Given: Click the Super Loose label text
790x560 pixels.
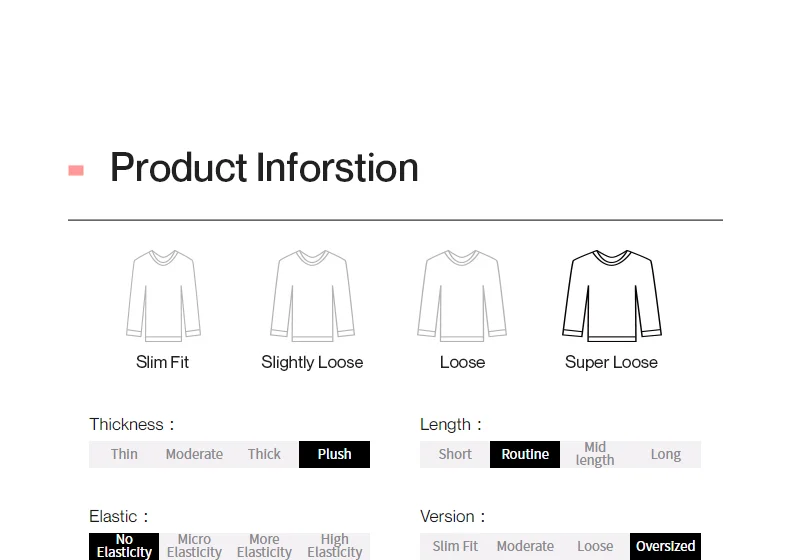Looking at the screenshot, I should tap(611, 362).
